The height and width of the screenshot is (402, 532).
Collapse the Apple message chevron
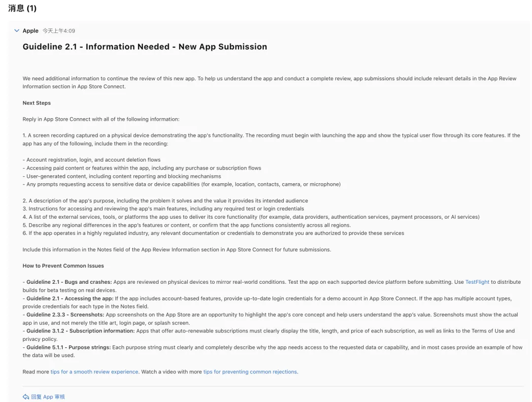click(x=17, y=31)
